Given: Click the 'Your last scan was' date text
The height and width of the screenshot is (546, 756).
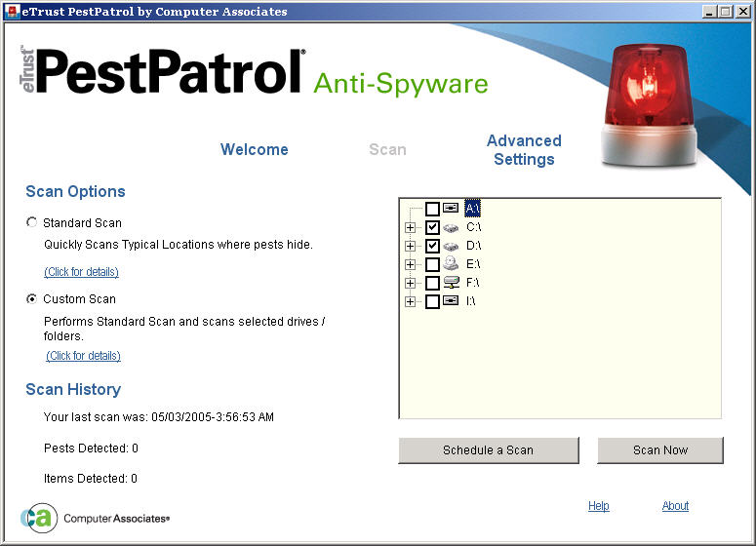Looking at the screenshot, I should [x=159, y=417].
